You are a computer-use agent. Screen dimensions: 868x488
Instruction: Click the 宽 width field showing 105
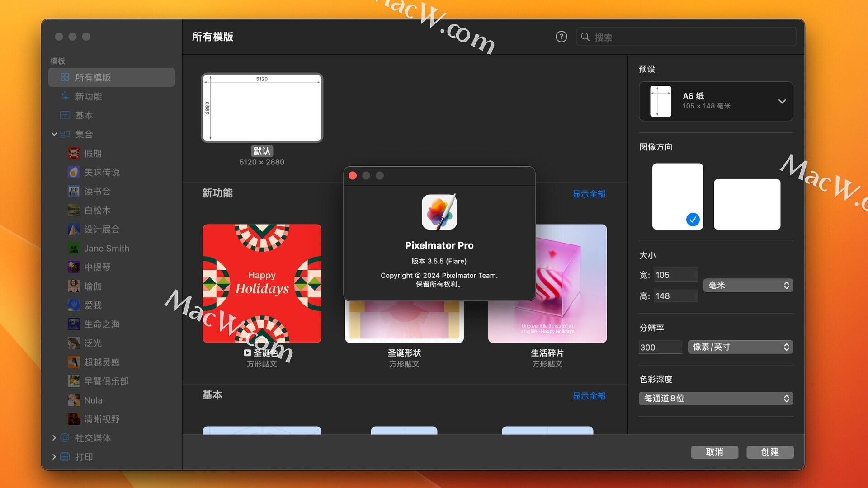point(675,275)
